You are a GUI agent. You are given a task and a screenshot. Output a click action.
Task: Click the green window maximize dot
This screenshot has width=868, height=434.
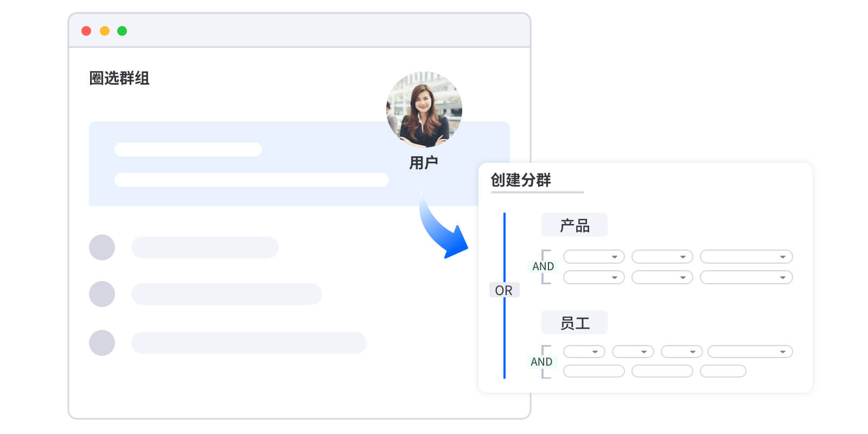122,31
